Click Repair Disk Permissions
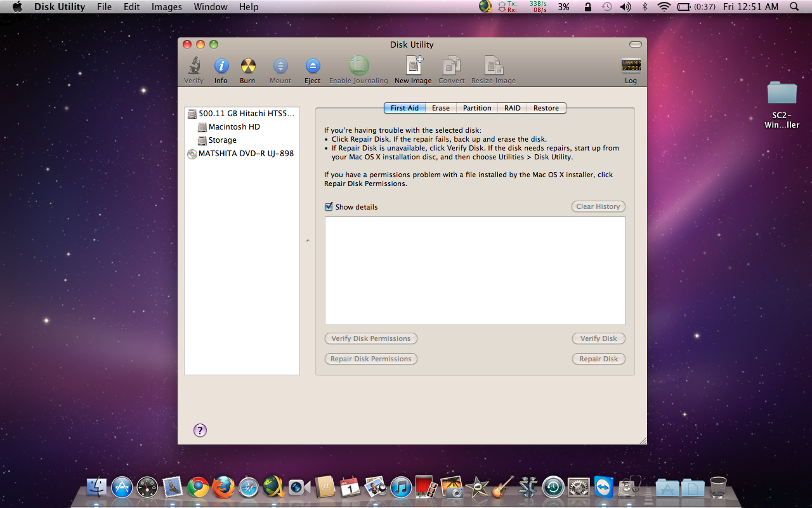 point(371,359)
